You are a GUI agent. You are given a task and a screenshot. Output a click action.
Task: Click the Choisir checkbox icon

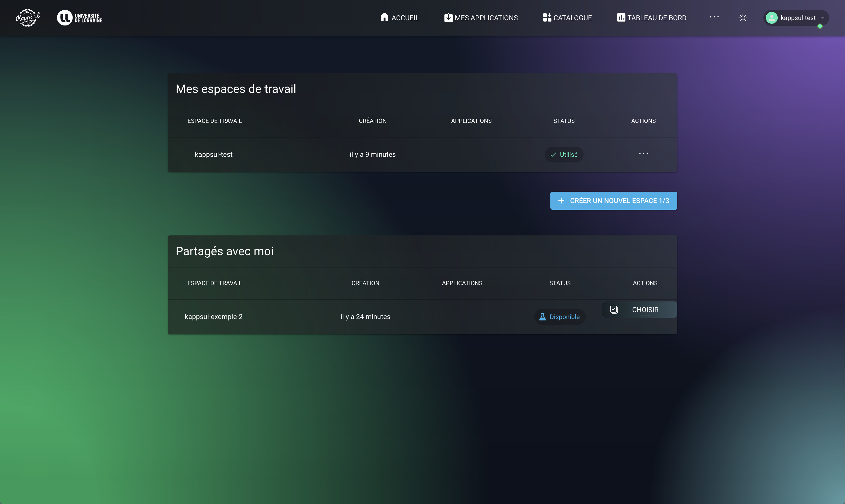coord(614,310)
